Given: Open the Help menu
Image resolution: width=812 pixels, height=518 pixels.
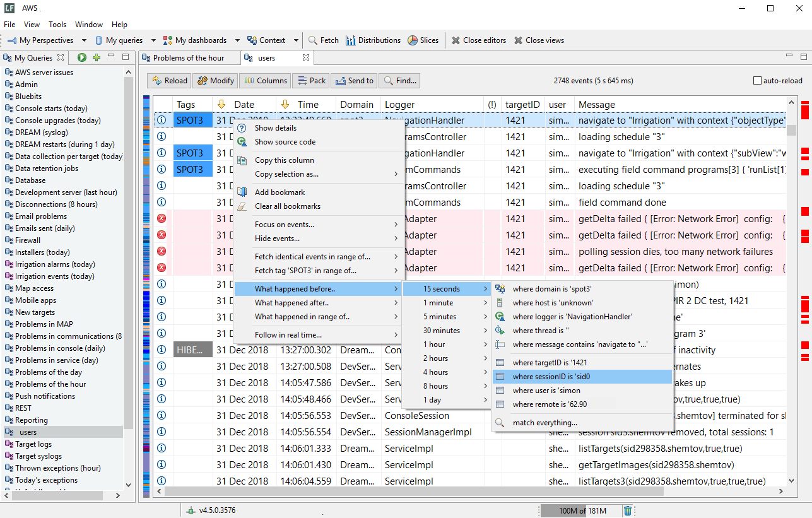Looking at the screenshot, I should click(119, 25).
